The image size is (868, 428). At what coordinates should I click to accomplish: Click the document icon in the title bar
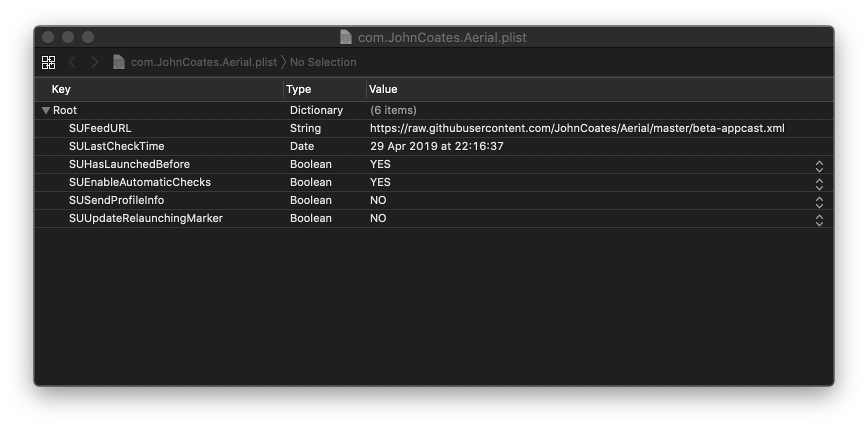tap(346, 37)
